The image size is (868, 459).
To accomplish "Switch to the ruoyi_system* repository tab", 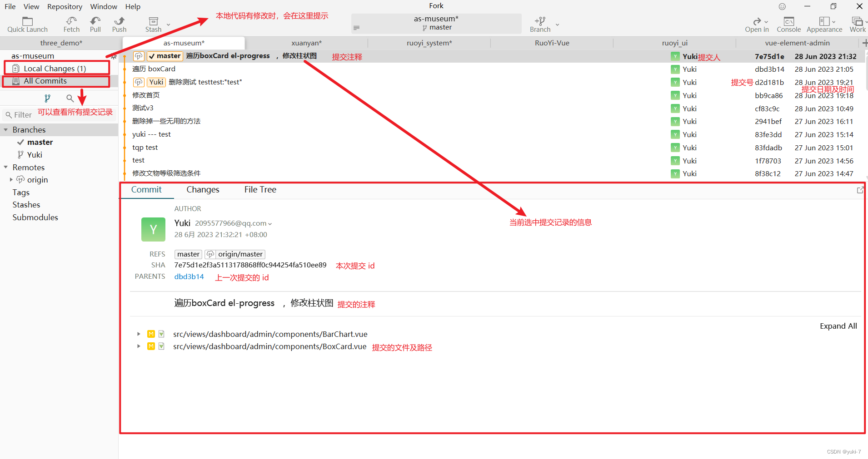I will point(429,43).
